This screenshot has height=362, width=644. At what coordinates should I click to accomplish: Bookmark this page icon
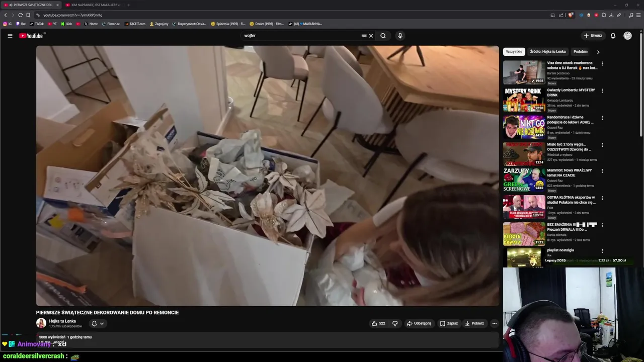tap(28, 15)
